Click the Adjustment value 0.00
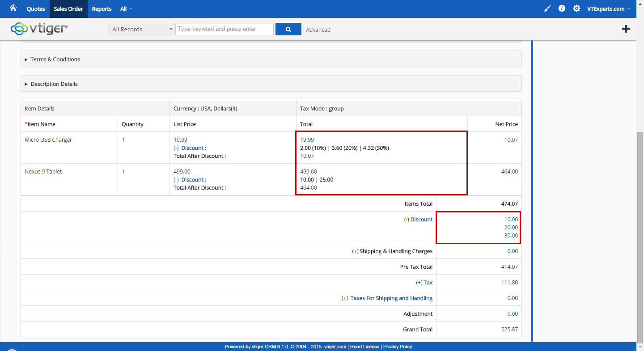This screenshot has width=644, height=351. pyautogui.click(x=513, y=314)
